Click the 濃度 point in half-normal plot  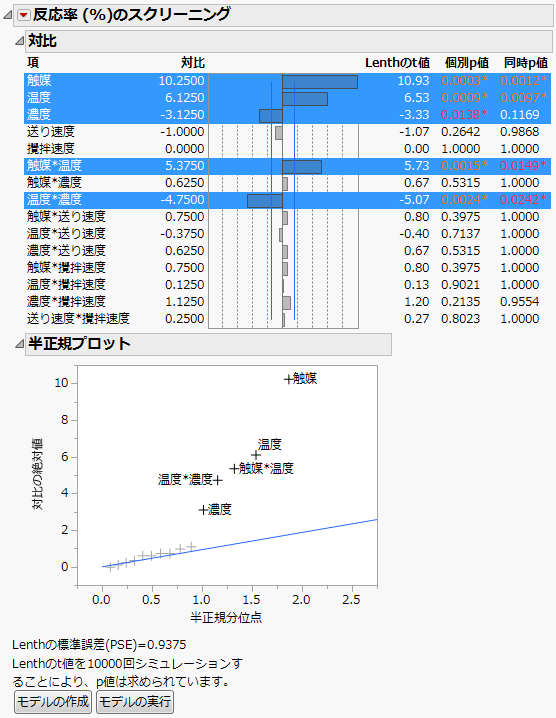203,510
